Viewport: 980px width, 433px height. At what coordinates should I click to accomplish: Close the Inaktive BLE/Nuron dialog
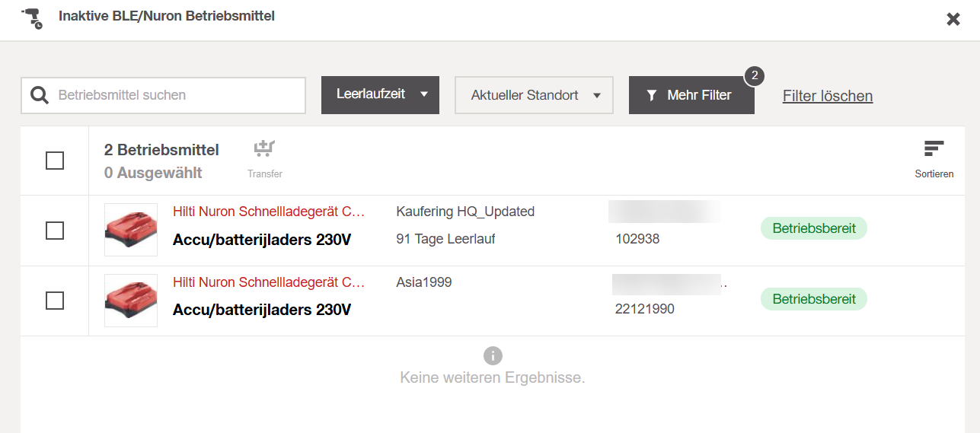(953, 19)
